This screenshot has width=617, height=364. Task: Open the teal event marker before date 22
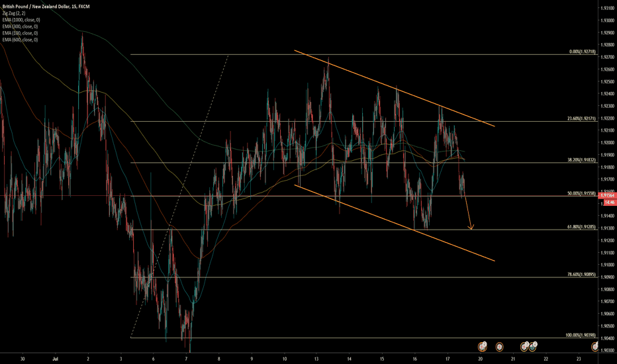tap(533, 346)
